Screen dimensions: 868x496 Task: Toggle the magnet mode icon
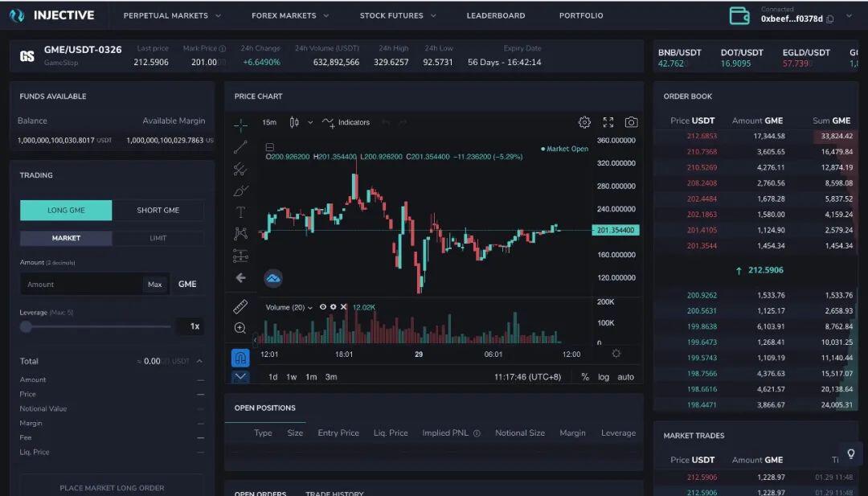240,358
